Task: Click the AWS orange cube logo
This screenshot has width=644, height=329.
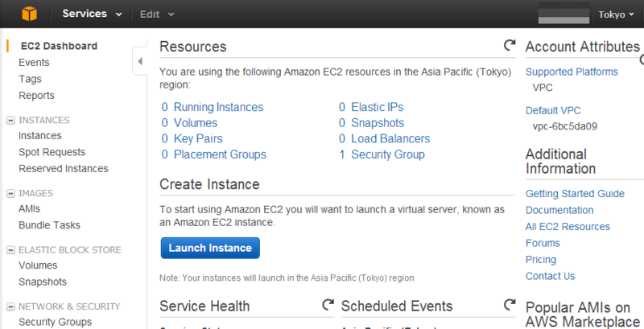Action: coord(30,14)
